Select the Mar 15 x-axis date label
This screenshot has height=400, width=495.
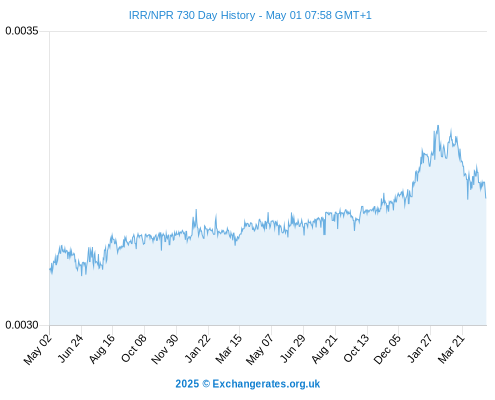[x=229, y=349]
